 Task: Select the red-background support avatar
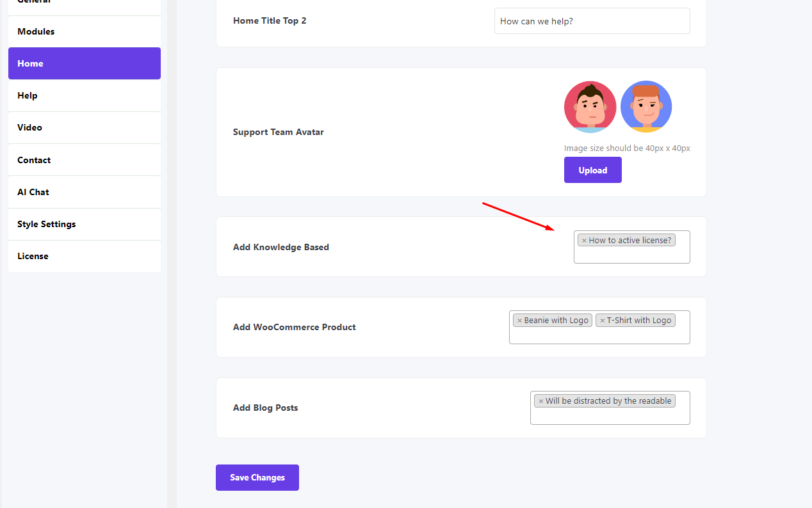(590, 107)
